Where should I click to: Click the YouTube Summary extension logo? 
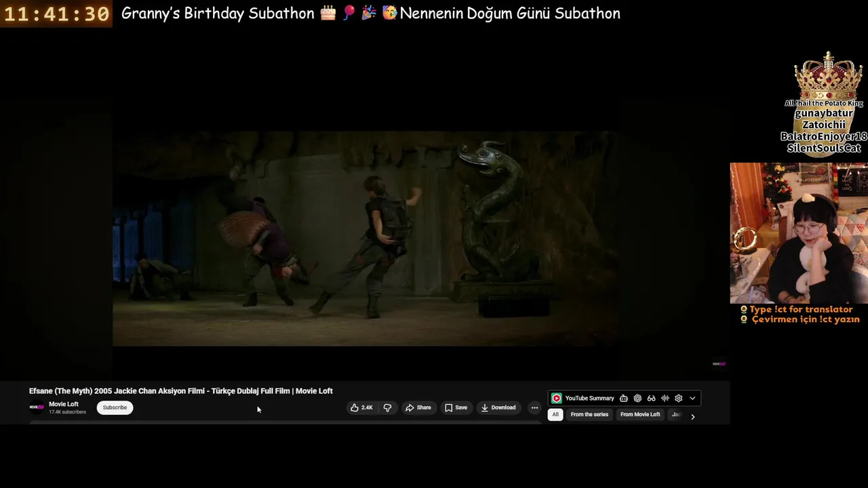[556, 399]
